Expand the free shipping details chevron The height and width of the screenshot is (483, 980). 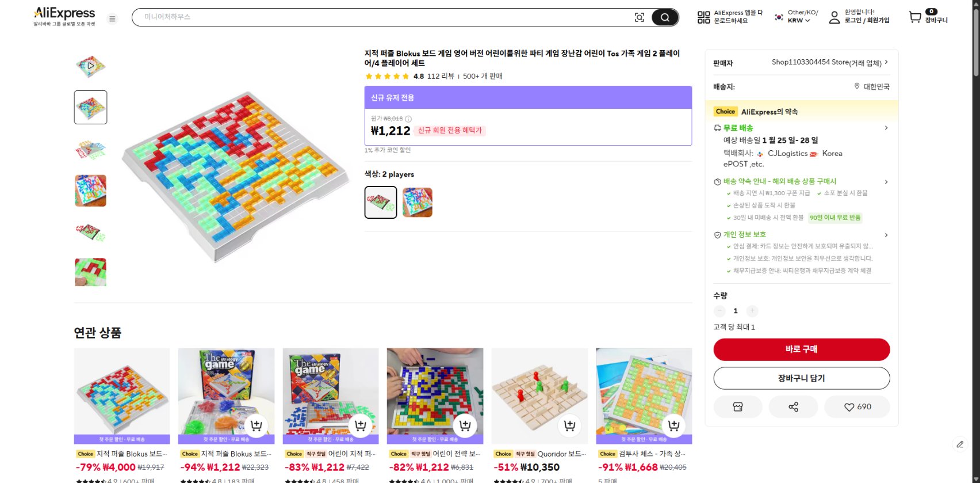point(886,128)
